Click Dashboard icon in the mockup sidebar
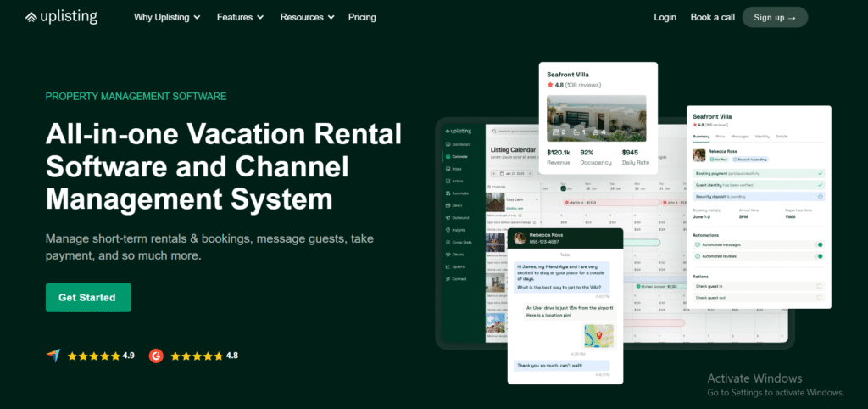Image resolution: width=868 pixels, height=409 pixels. point(445,144)
